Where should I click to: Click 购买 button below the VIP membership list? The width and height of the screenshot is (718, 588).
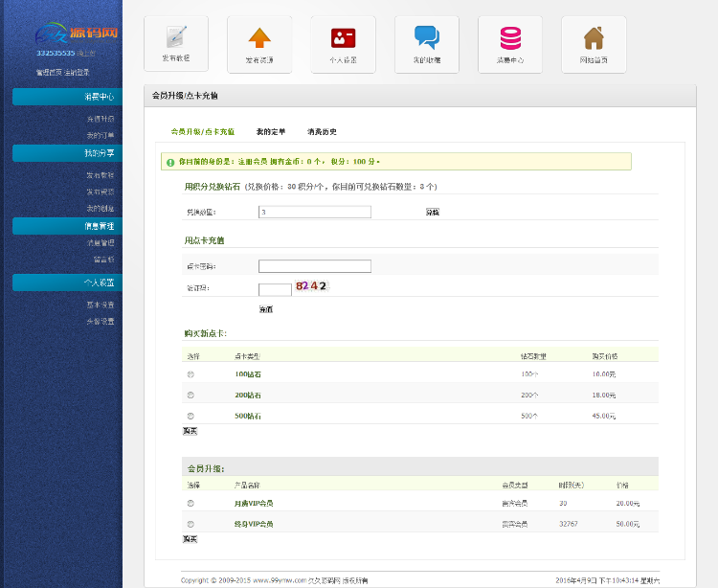(x=190, y=539)
